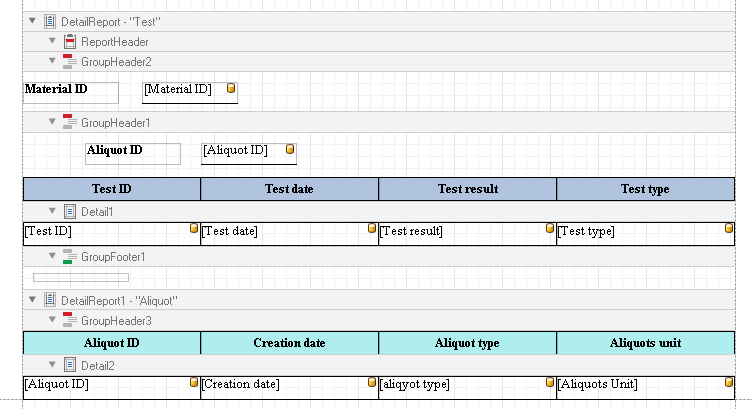
Task: Select the "Material ID" bold label
Action: 56,90
